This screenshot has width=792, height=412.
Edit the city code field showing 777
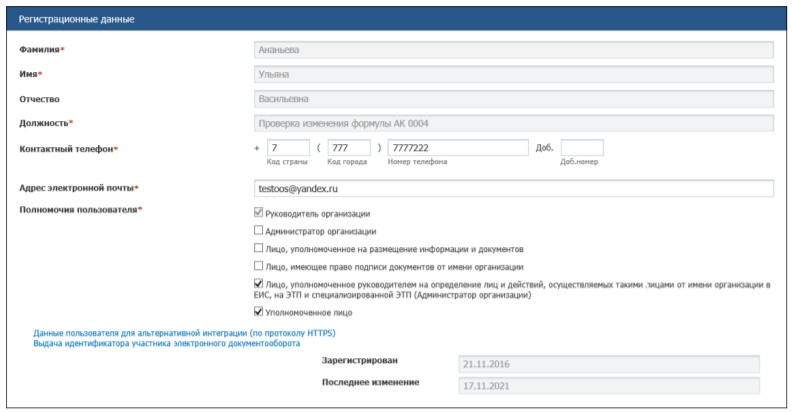pyautogui.click(x=349, y=148)
